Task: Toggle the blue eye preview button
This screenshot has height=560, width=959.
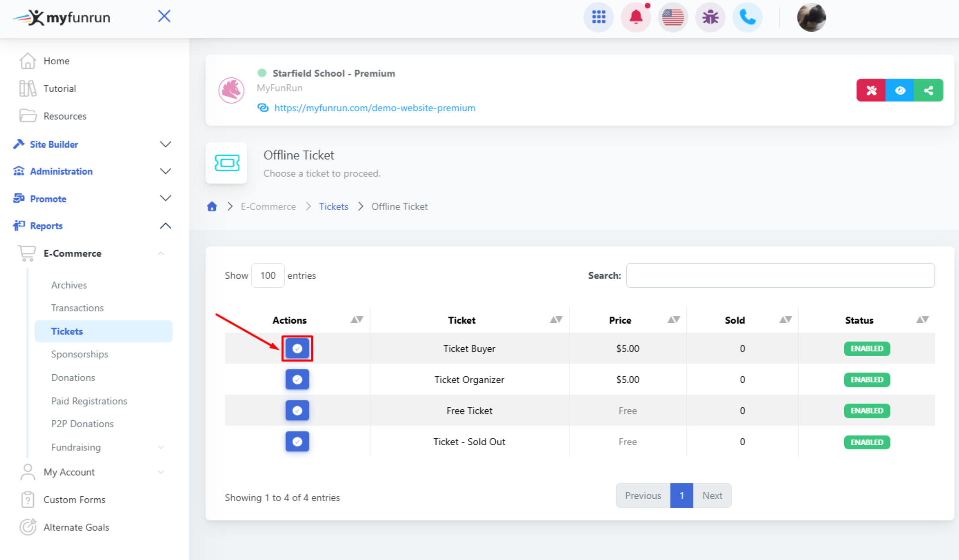Action: pos(899,90)
